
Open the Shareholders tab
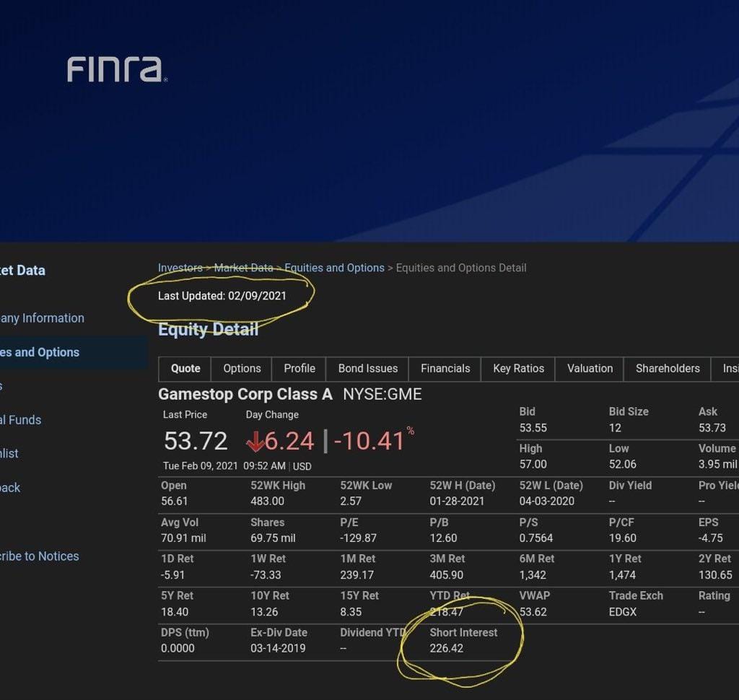(x=668, y=369)
